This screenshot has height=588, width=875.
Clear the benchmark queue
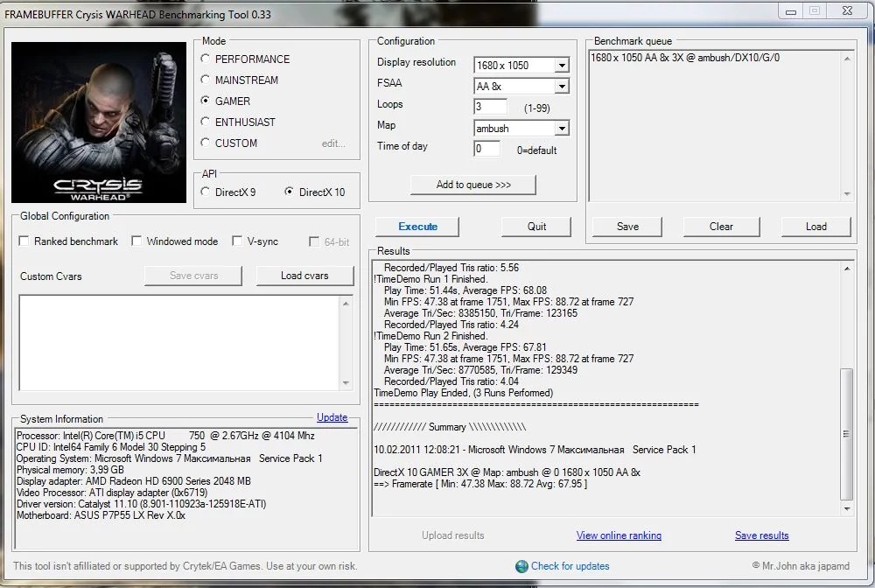(721, 227)
